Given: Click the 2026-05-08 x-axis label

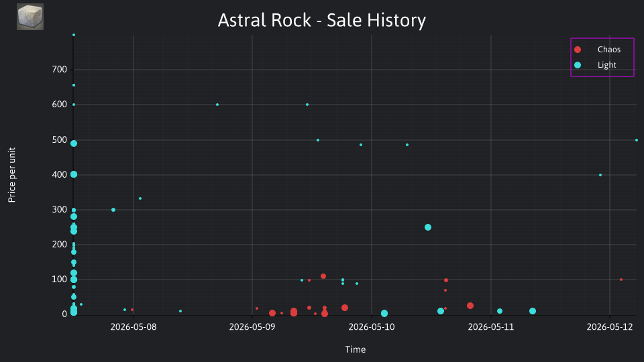Looking at the screenshot, I should [x=133, y=327].
